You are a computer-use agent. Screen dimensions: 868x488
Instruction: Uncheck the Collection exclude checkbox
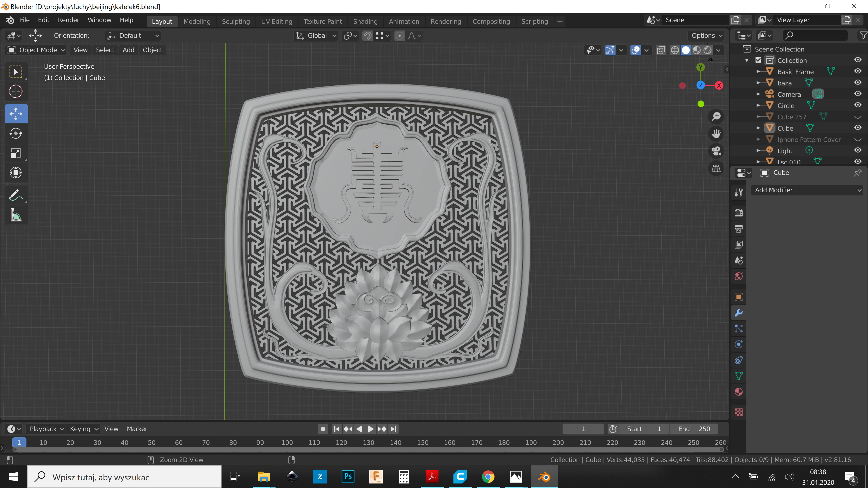pos(759,60)
